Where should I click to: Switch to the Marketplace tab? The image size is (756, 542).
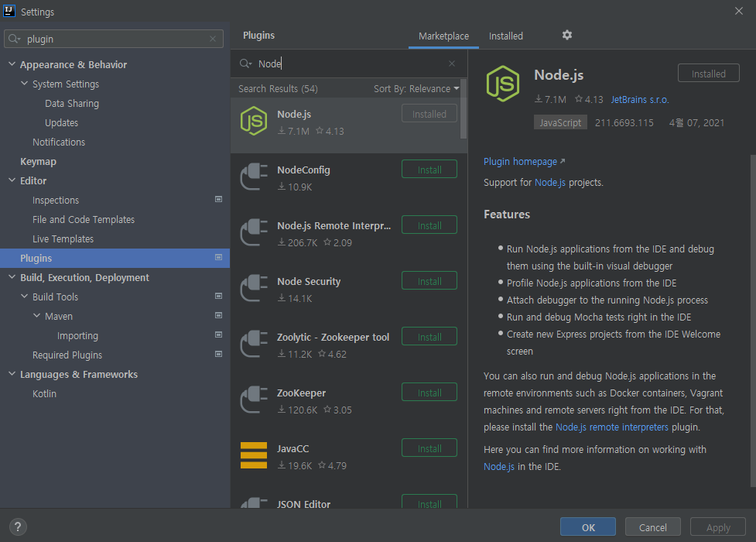[x=443, y=36]
